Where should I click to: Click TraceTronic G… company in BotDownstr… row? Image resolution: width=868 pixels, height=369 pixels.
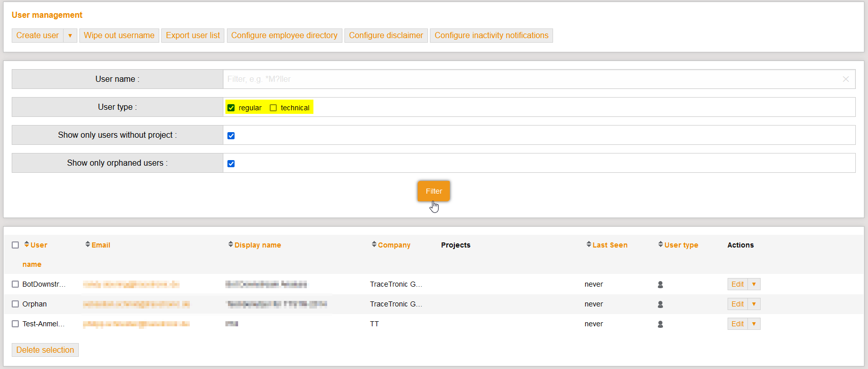point(396,284)
